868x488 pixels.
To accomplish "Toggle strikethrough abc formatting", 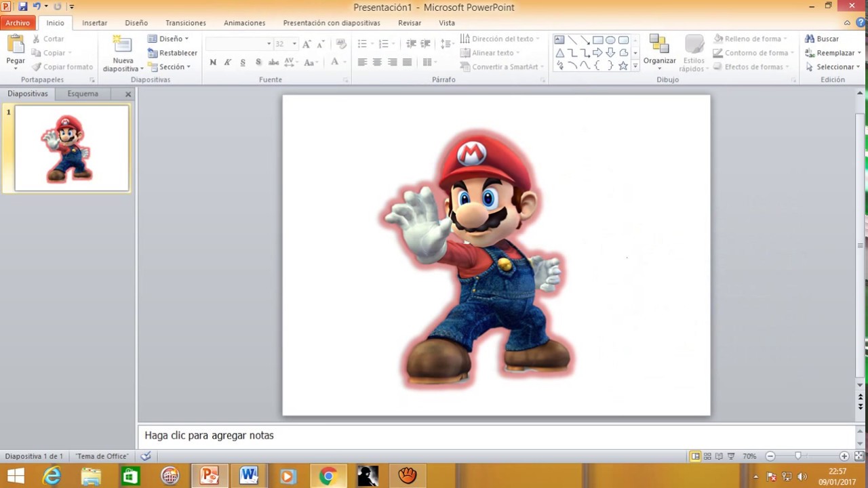I will (273, 62).
